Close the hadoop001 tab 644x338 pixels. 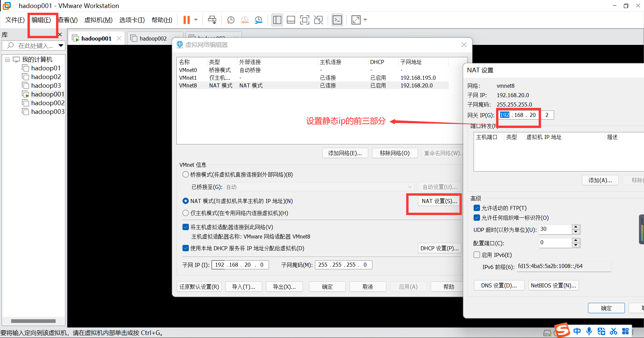tap(119, 39)
